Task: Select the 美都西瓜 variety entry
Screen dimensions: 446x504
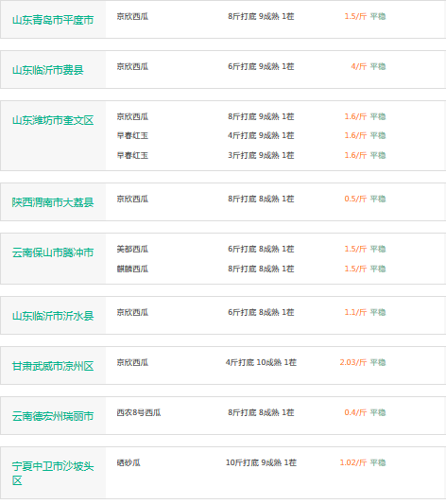Action: (132, 249)
